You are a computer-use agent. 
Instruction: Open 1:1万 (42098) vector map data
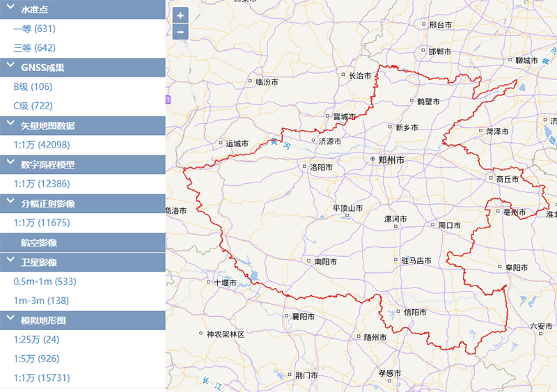click(42, 145)
